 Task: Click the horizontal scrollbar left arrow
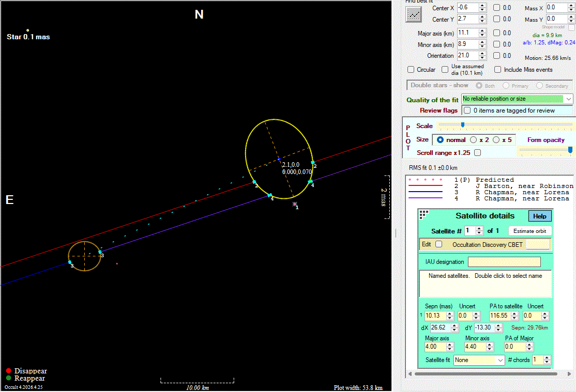tap(411, 374)
